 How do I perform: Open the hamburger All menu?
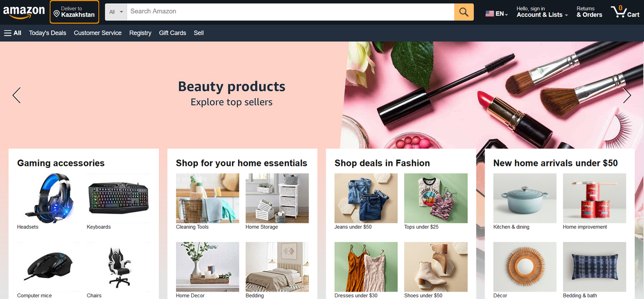13,33
